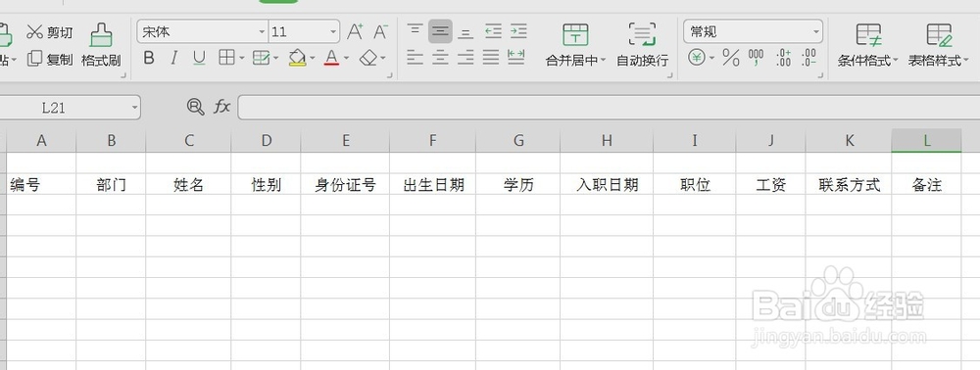Click cell containing 职位
The width and height of the screenshot is (980, 370).
(x=695, y=185)
